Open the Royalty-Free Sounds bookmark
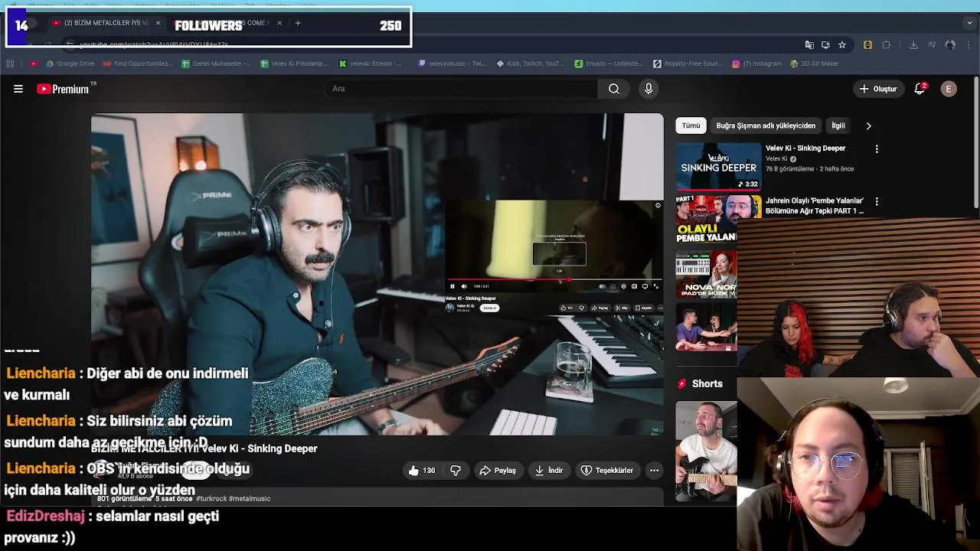The width and height of the screenshot is (980, 551). [x=688, y=64]
